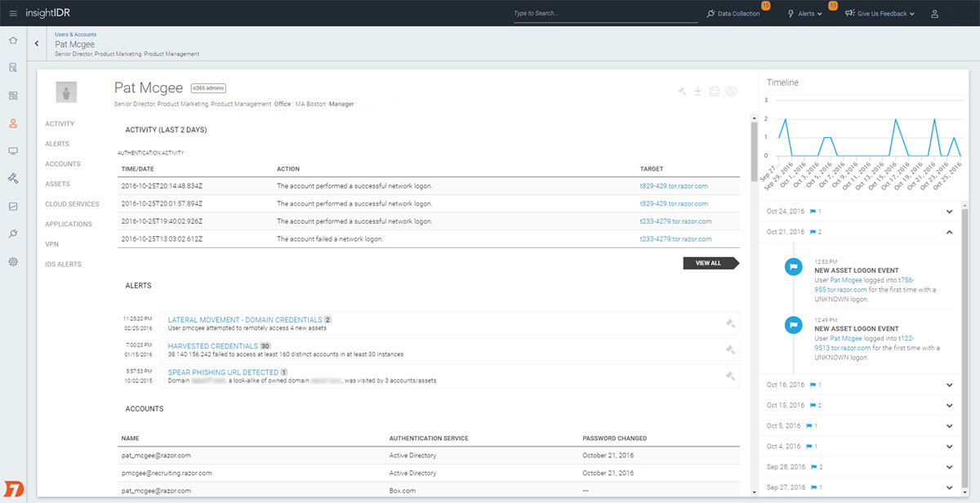Jump to the ASSETS section tab

tap(57, 184)
